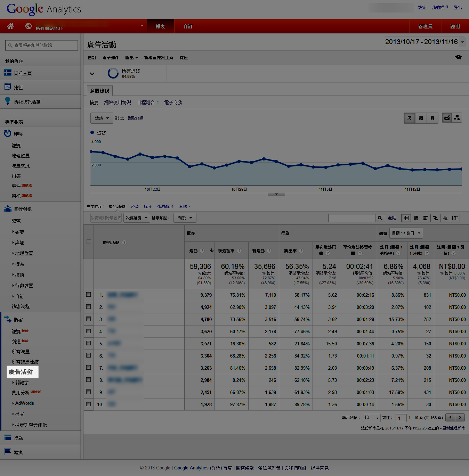Viewport: 469px width, 476px height.
Task: Open 行為 behavior section in sidebar
Action: 40,438
